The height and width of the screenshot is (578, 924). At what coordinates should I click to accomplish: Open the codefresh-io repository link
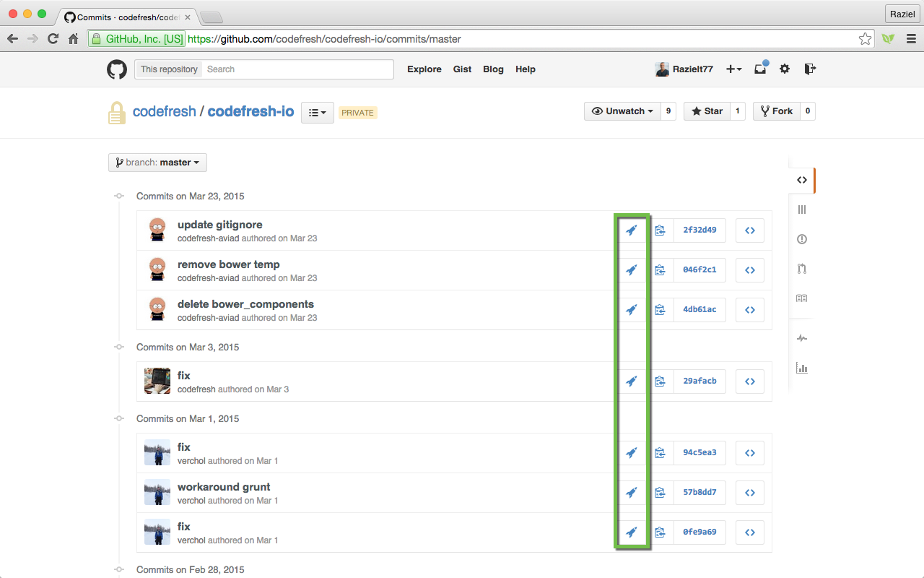click(x=250, y=112)
